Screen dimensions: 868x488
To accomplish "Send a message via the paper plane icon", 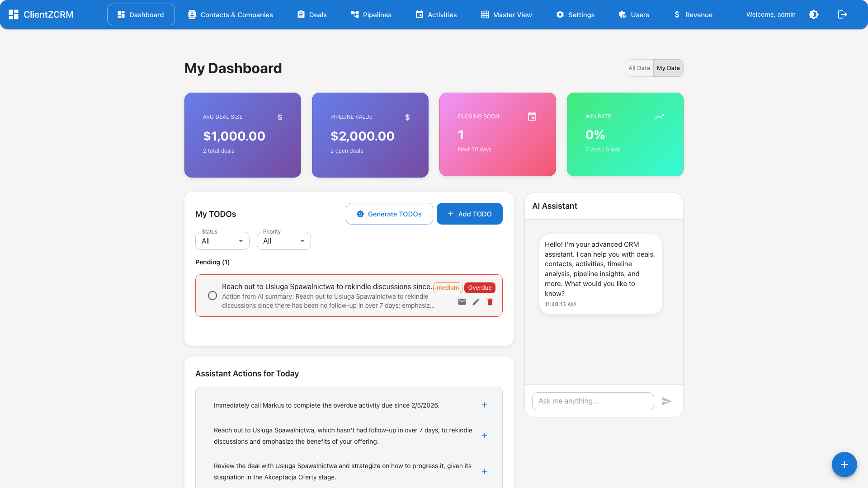I will pyautogui.click(x=667, y=401).
